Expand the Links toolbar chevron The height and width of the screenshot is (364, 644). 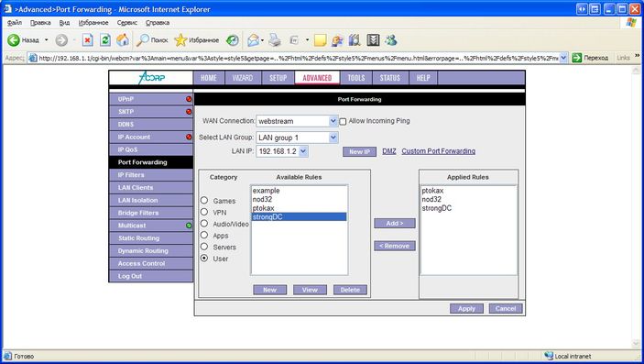click(x=638, y=56)
